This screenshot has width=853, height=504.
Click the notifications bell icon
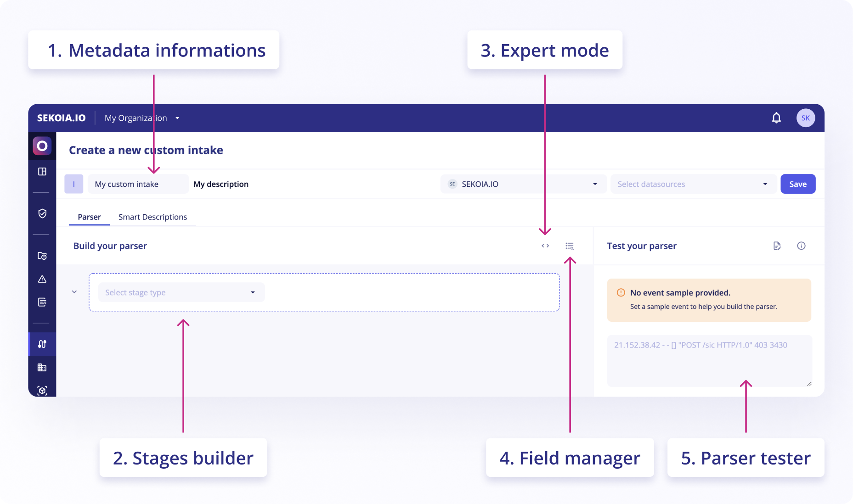point(776,118)
